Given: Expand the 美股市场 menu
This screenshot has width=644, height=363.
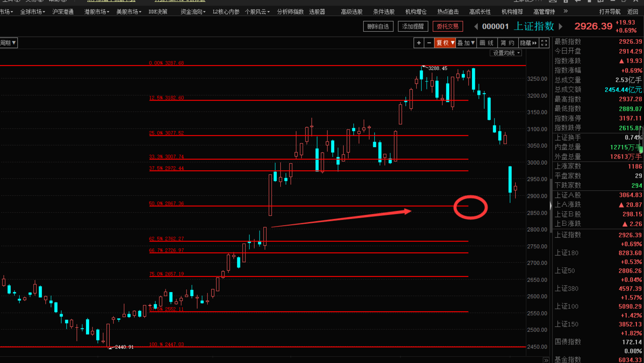Looking at the screenshot, I should [x=129, y=12].
